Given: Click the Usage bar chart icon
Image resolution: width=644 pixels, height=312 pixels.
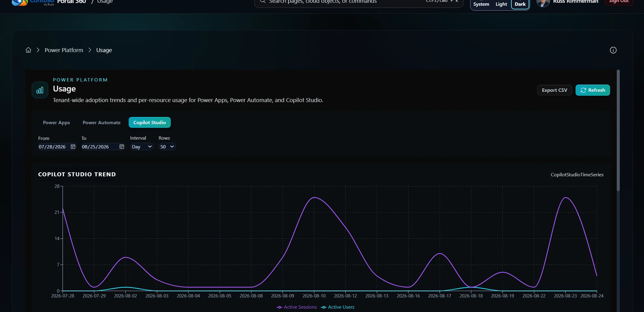Looking at the screenshot, I should 40,90.
